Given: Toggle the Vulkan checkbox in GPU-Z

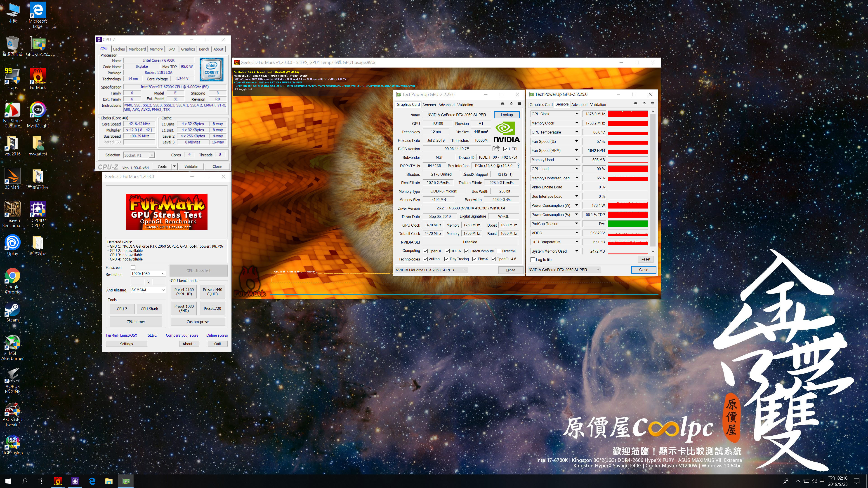Looking at the screenshot, I should [x=425, y=259].
